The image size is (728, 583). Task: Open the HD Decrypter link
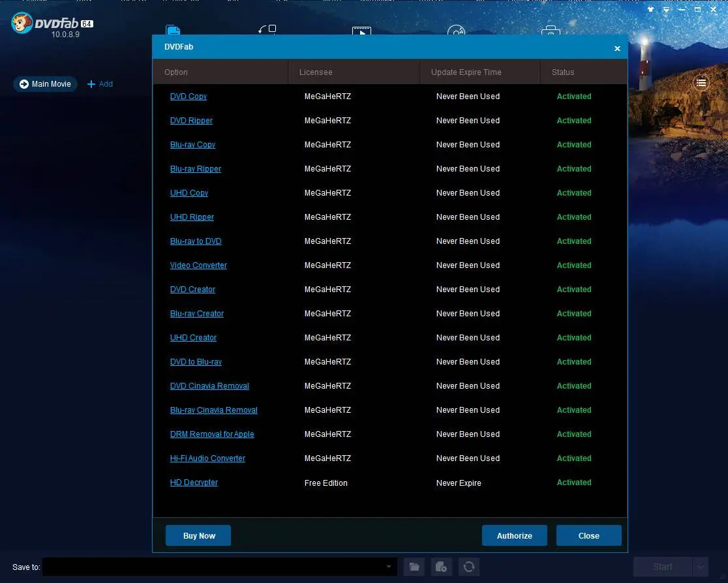tap(194, 483)
